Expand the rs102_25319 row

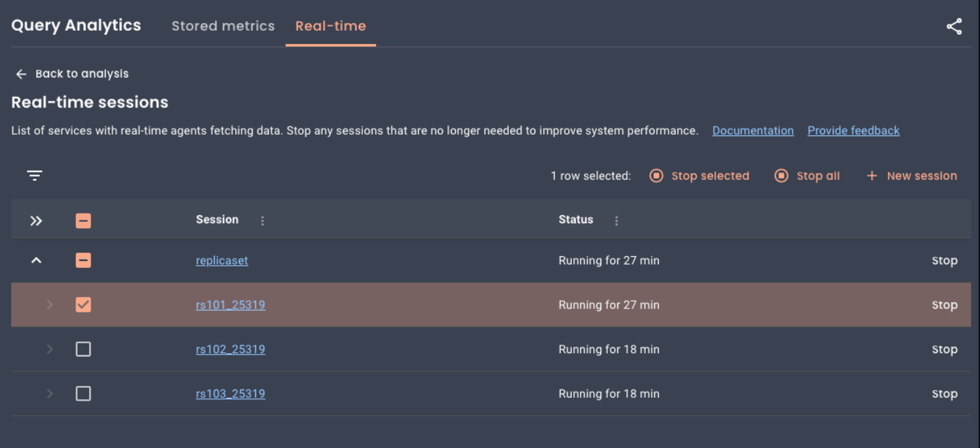(50, 350)
